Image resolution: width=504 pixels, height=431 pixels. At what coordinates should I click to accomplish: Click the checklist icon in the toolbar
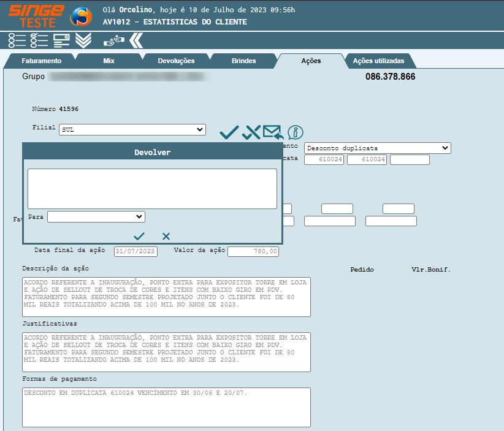point(39,40)
